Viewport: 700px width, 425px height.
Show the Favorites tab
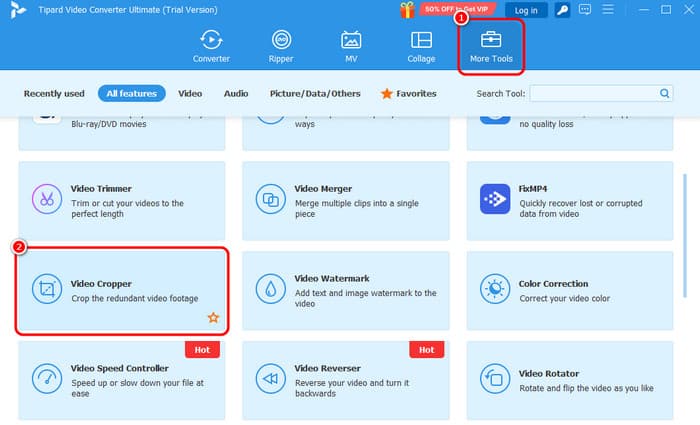tap(408, 94)
